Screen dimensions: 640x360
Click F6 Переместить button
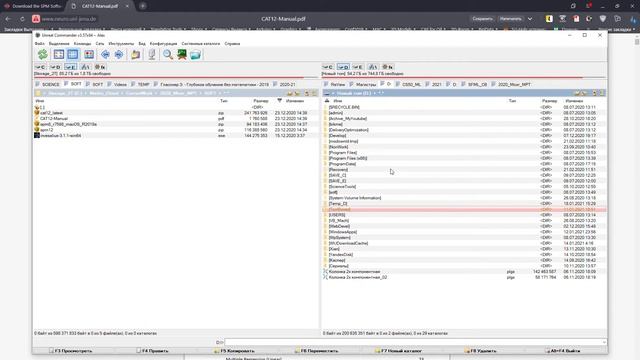[316, 351]
